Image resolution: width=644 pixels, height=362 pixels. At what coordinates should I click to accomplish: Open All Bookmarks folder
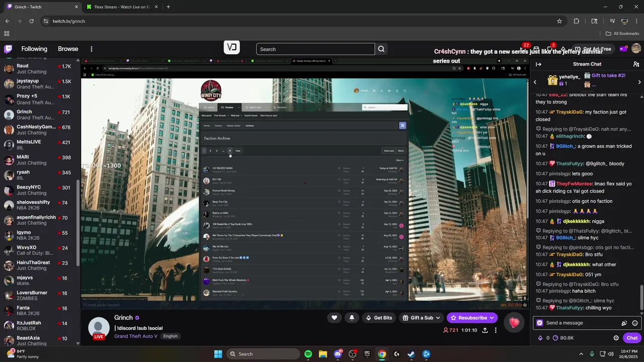pos(622,34)
